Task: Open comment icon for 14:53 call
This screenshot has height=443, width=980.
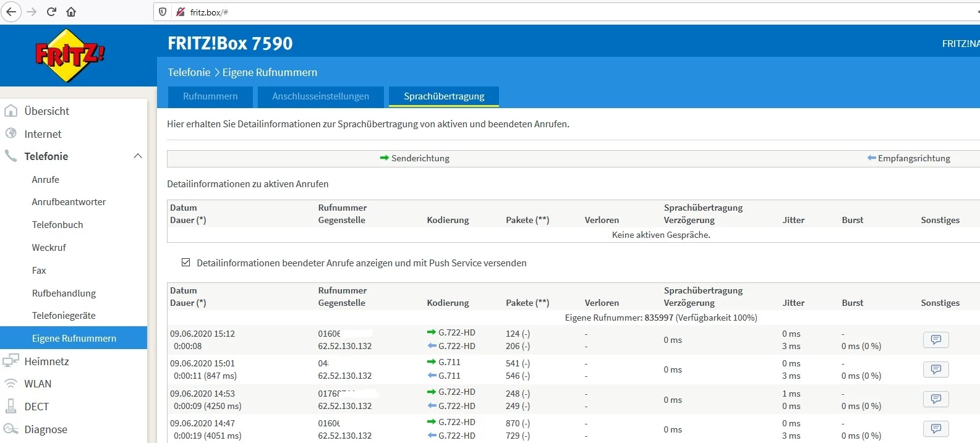Action: tap(935, 399)
